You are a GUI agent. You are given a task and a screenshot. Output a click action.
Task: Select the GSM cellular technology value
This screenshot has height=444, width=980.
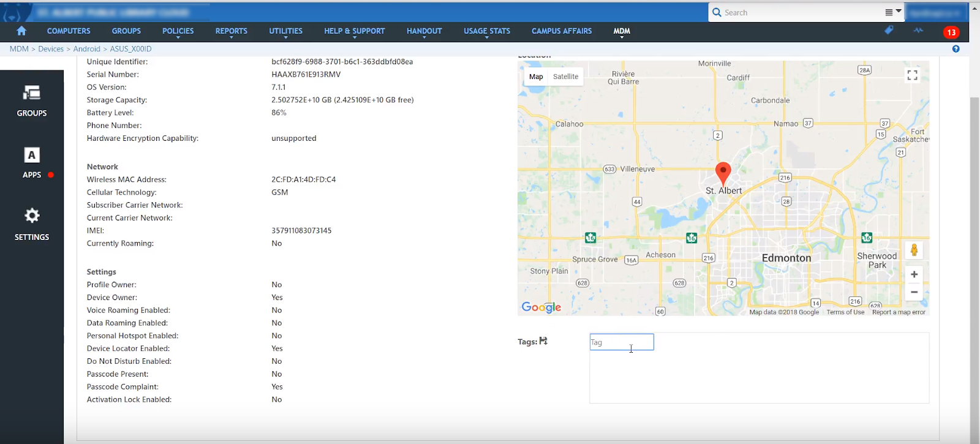pyautogui.click(x=280, y=192)
